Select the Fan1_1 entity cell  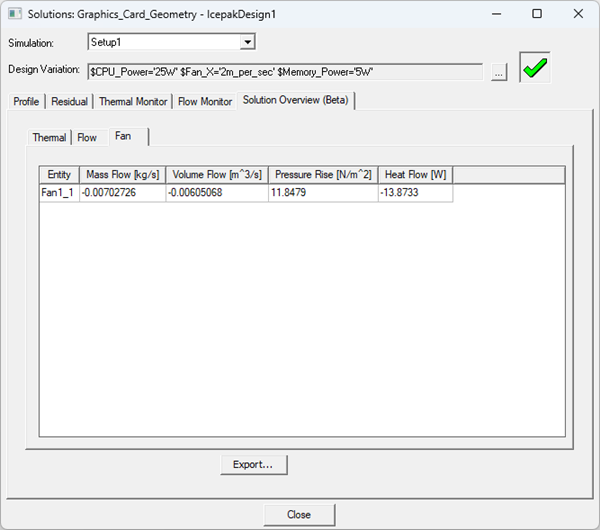click(59, 192)
